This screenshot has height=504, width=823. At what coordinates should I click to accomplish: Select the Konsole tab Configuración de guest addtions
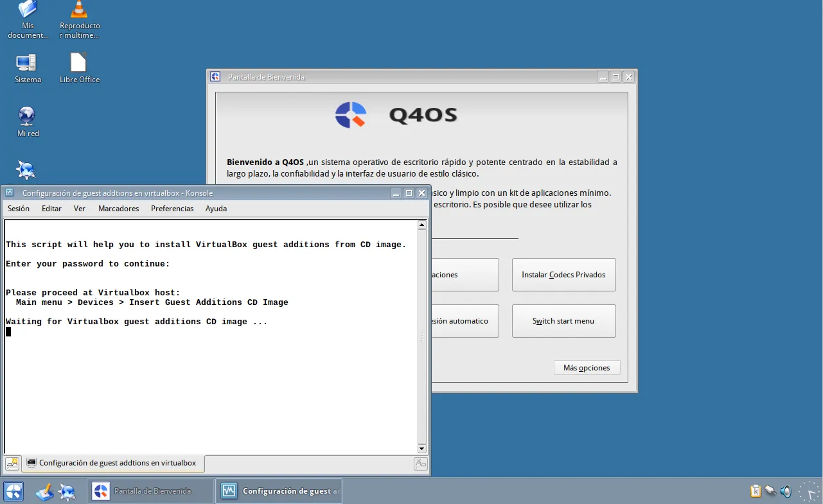pyautogui.click(x=113, y=462)
